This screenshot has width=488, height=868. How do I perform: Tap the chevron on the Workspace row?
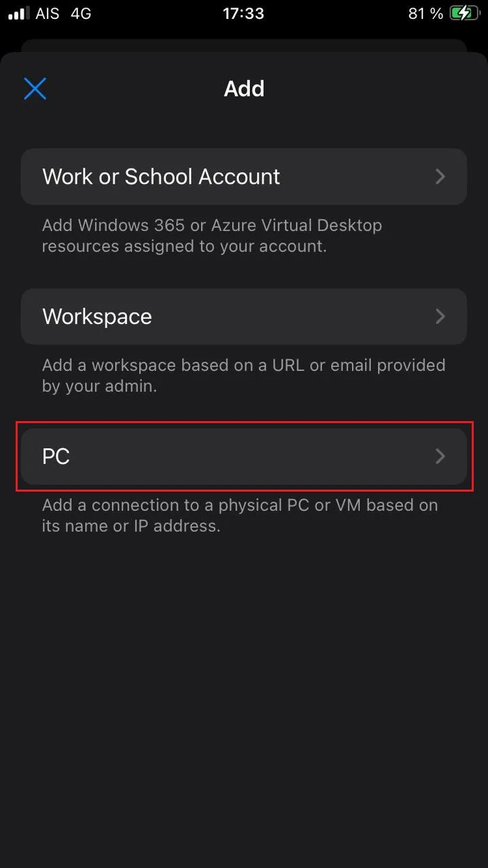coord(440,317)
